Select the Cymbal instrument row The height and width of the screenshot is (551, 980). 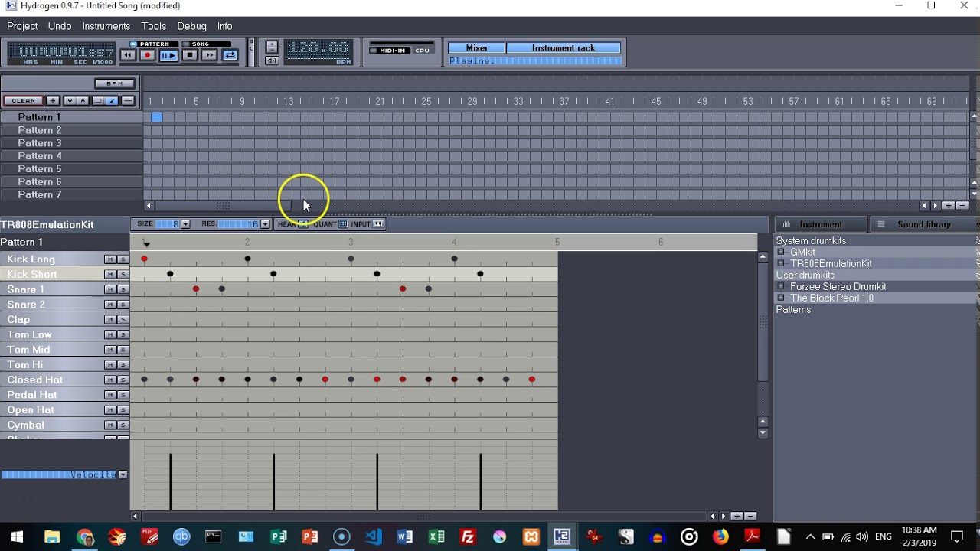coord(52,425)
